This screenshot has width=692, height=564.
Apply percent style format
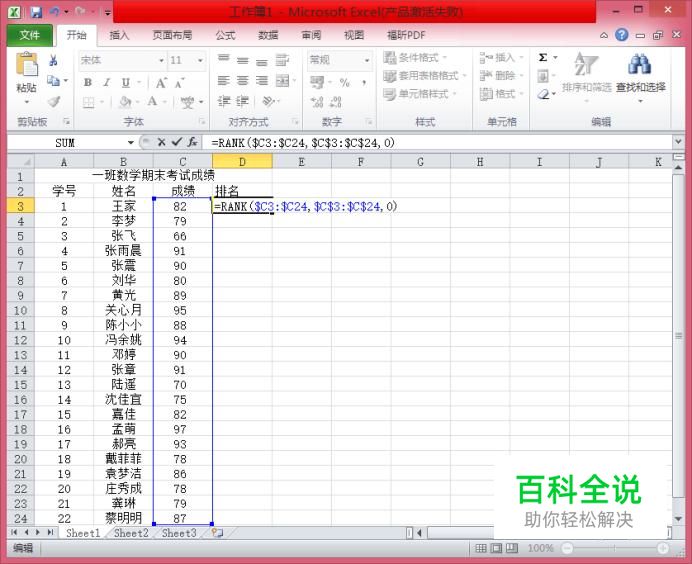pos(345,82)
